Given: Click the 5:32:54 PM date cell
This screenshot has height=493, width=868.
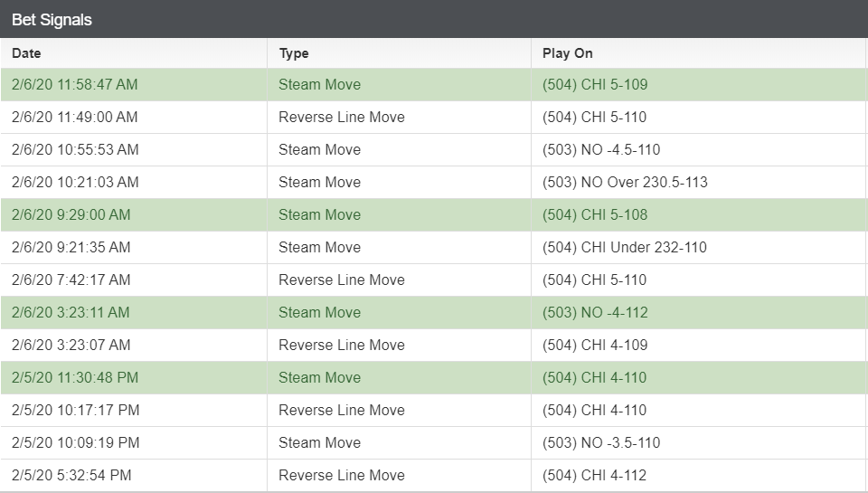Looking at the screenshot, I should coord(71,475).
